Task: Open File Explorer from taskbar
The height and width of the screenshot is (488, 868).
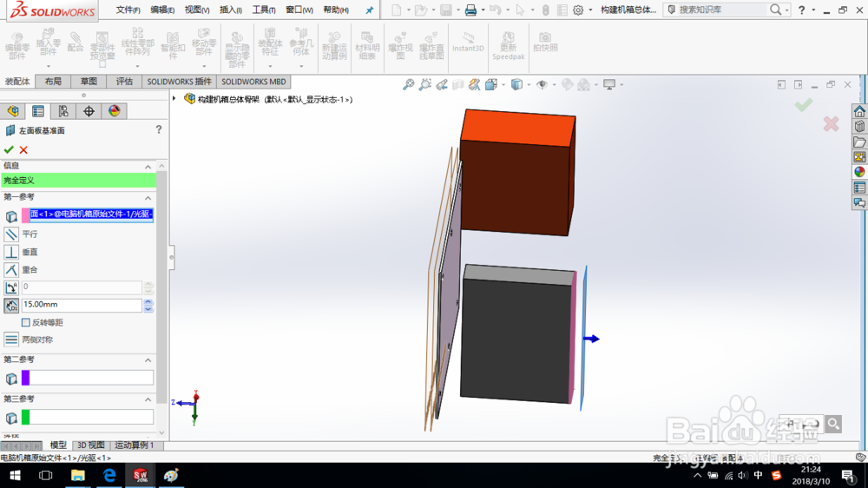Action: pos(77,475)
